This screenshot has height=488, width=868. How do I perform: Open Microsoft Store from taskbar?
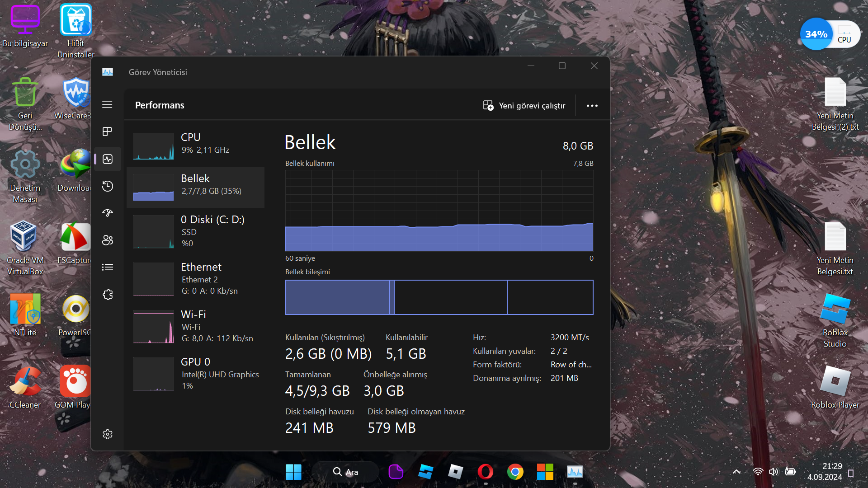click(x=545, y=472)
